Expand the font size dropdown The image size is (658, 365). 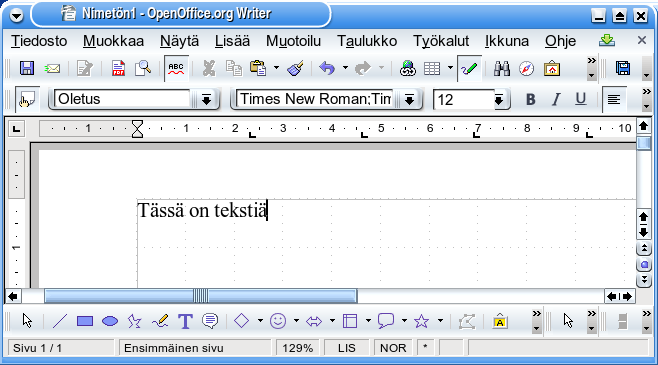pyautogui.click(x=499, y=100)
